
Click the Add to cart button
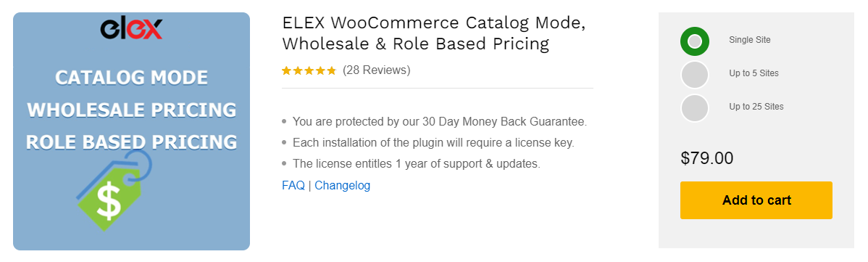click(756, 200)
